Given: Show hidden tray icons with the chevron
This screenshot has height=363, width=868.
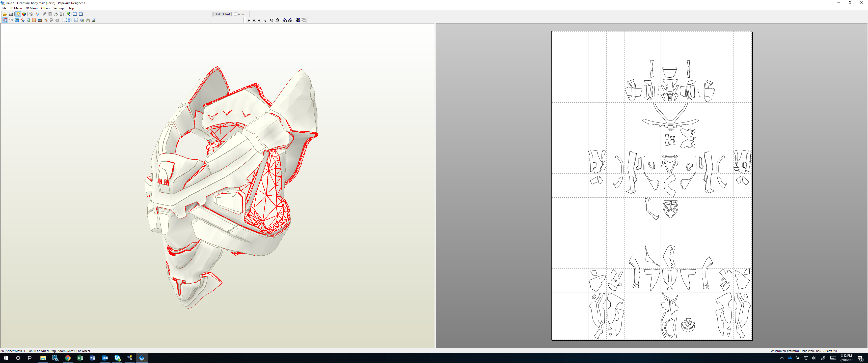Looking at the screenshot, I should pos(782,358).
